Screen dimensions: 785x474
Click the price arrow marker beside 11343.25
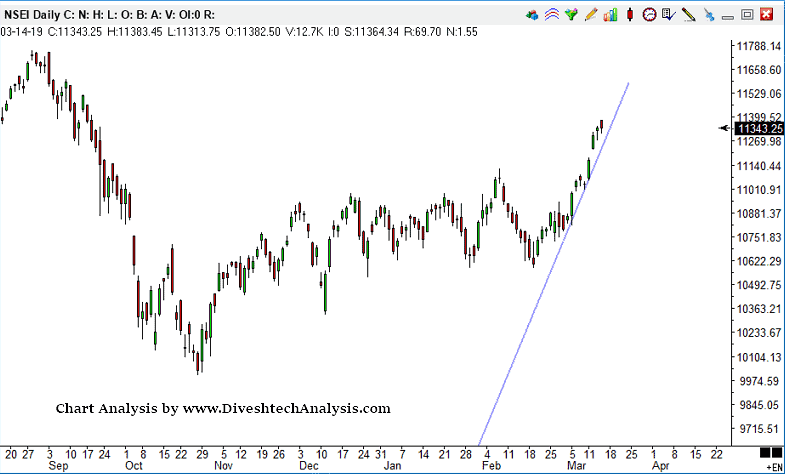click(x=724, y=129)
